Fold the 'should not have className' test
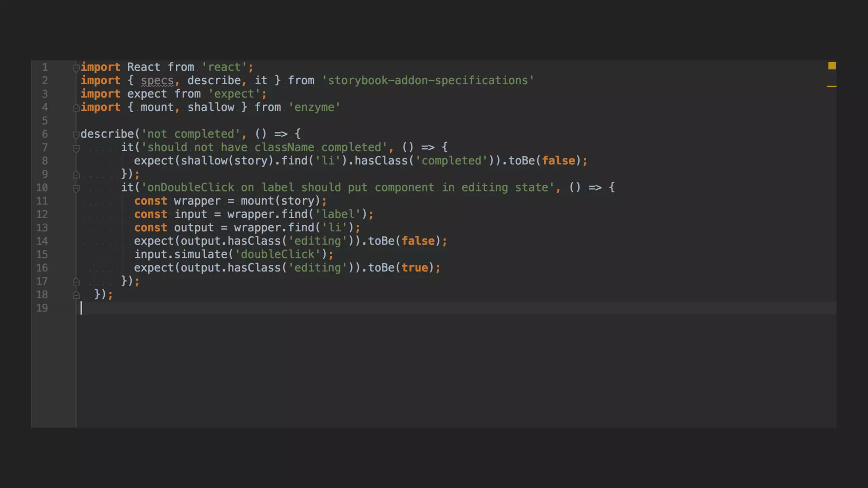Viewport: 868px width, 488px height. (76, 148)
